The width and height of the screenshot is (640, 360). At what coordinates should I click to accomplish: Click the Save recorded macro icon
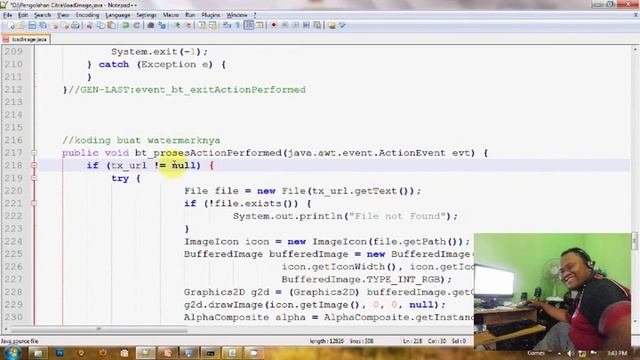click(x=317, y=25)
